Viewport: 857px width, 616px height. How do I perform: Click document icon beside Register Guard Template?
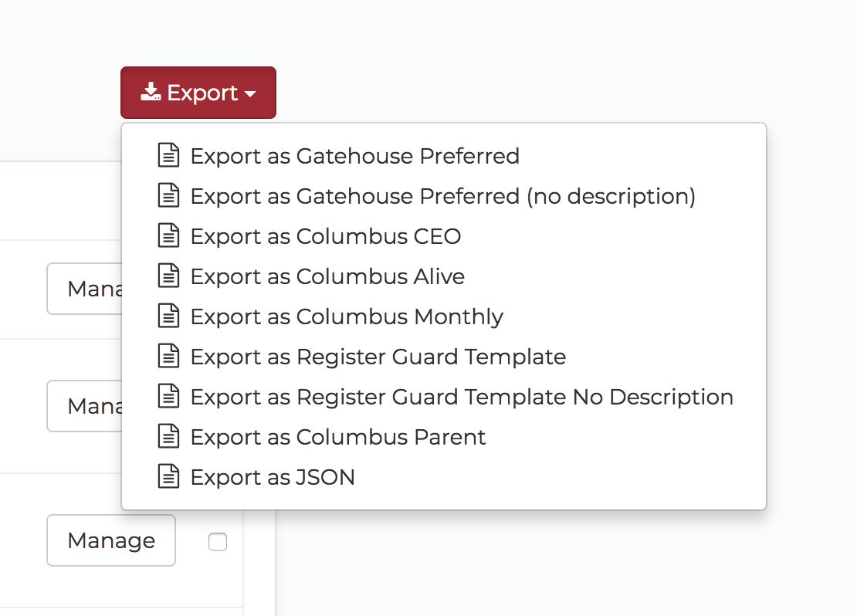(x=168, y=356)
